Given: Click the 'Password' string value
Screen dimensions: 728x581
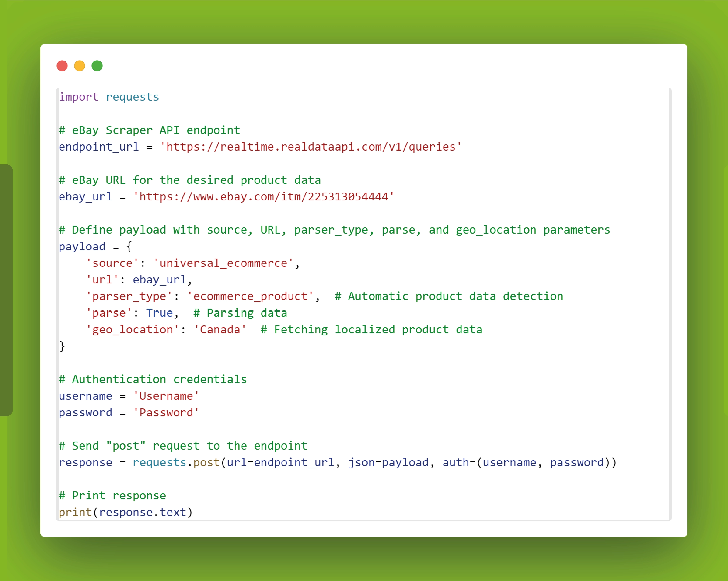Looking at the screenshot, I should 166,413.
